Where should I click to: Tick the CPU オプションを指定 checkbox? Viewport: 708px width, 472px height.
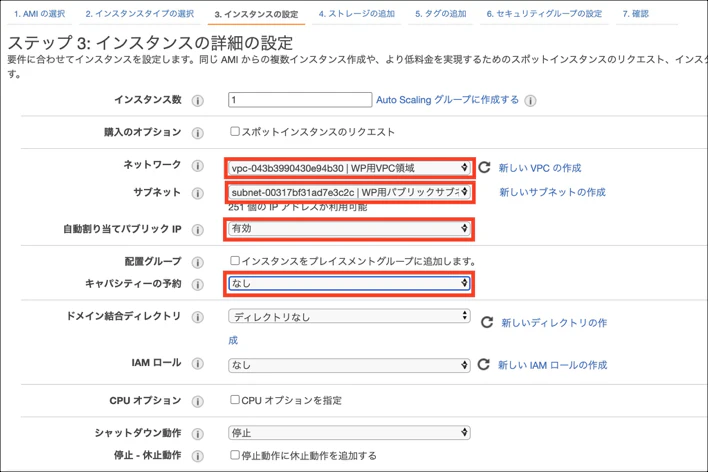pyautogui.click(x=234, y=399)
